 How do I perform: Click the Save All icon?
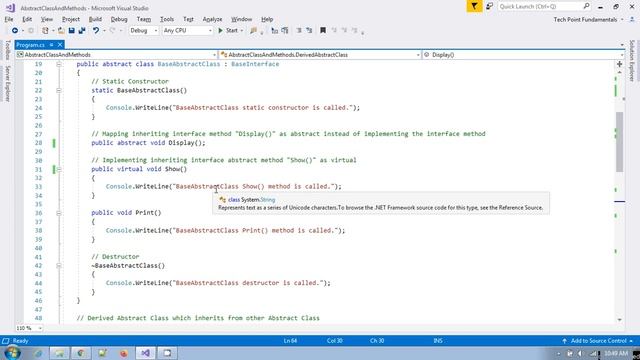[82, 31]
